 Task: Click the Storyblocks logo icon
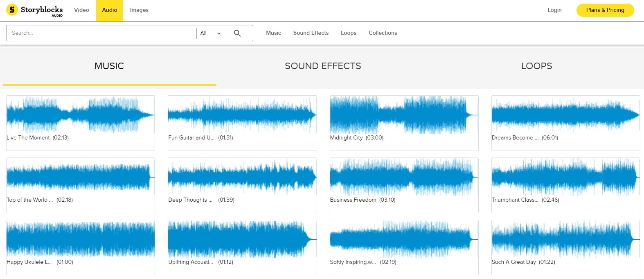[x=12, y=10]
